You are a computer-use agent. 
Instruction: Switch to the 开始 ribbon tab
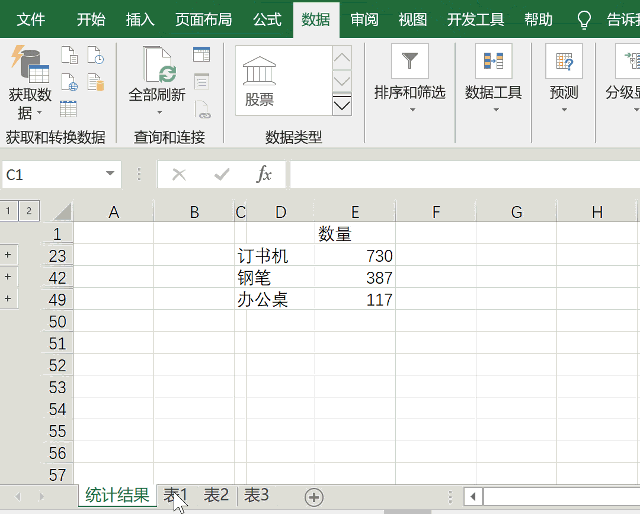point(91,19)
